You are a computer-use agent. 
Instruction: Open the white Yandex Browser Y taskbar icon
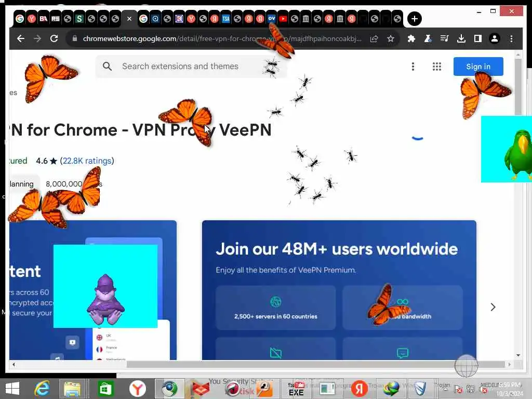coord(137,389)
